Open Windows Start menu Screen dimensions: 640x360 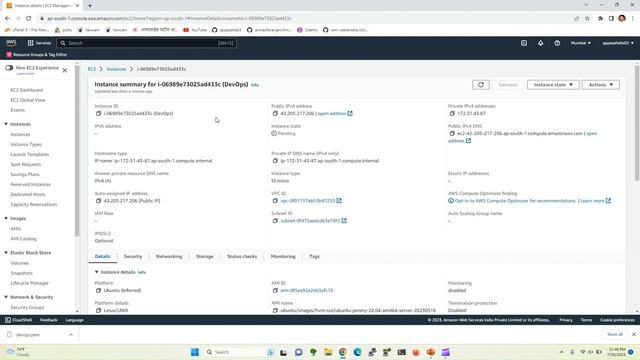point(195,352)
